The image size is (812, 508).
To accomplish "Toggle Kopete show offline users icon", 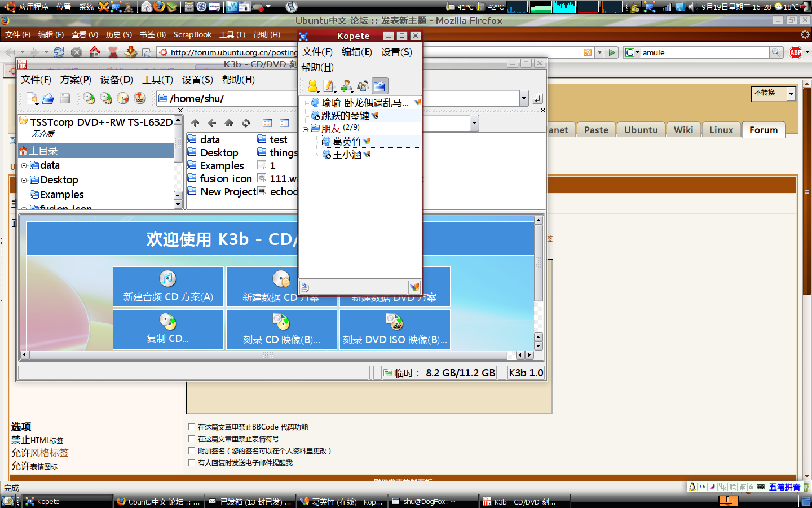I will click(363, 86).
